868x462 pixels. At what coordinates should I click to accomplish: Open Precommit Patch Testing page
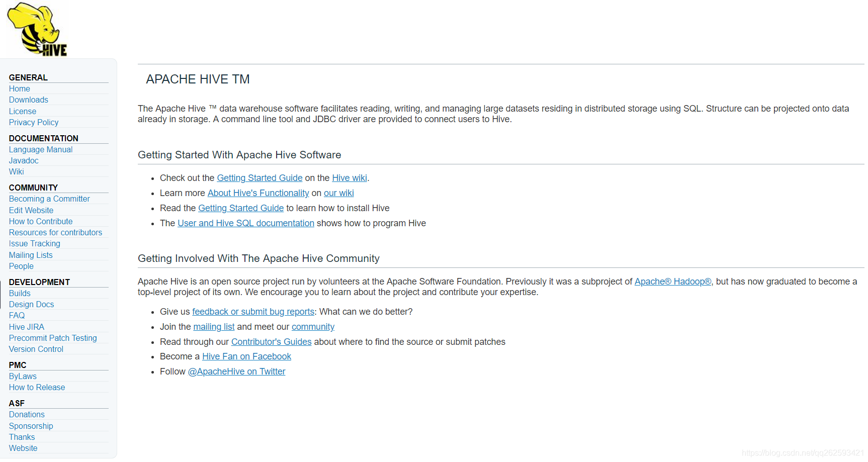(53, 338)
